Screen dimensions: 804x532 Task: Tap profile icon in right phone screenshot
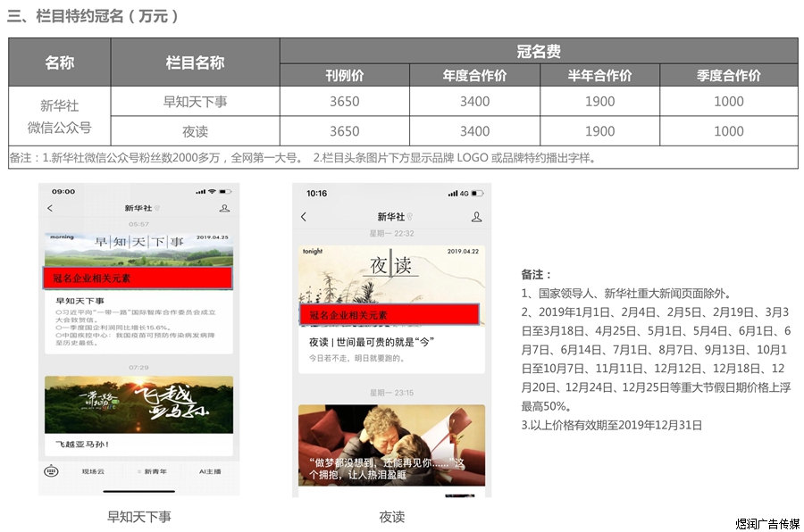click(x=476, y=217)
